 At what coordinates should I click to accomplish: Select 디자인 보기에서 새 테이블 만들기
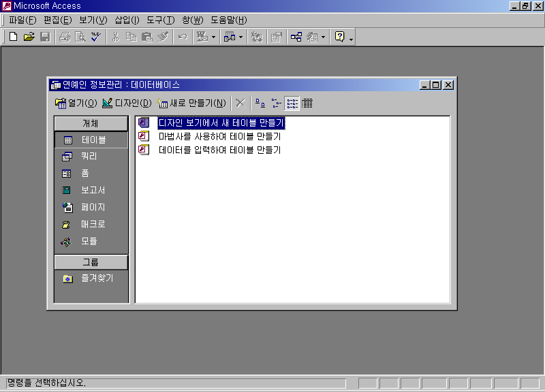[221, 122]
